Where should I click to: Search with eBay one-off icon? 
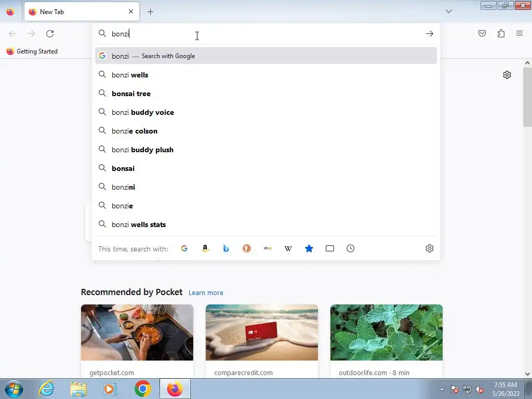point(268,248)
